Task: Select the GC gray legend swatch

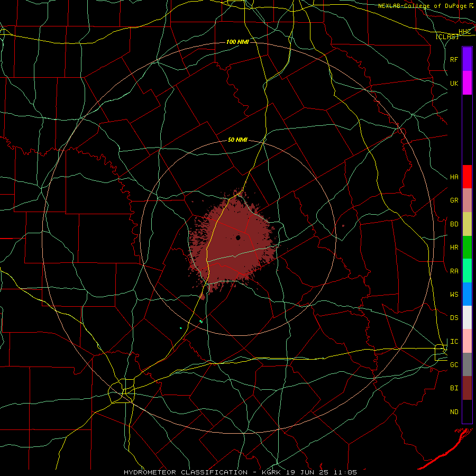Action: click(467, 364)
